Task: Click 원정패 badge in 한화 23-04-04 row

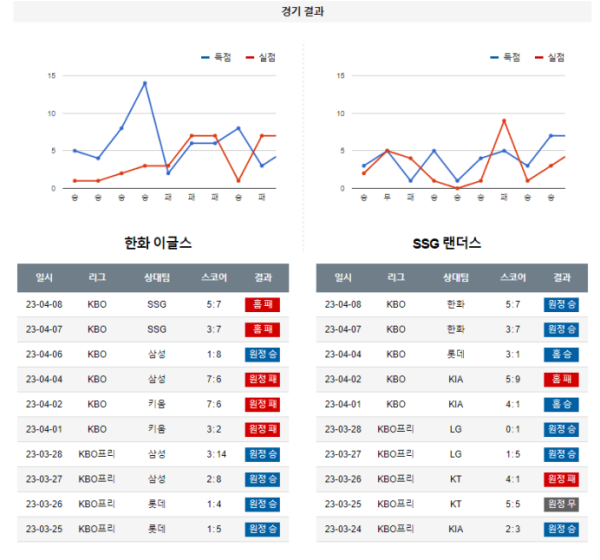Action: 262,379
